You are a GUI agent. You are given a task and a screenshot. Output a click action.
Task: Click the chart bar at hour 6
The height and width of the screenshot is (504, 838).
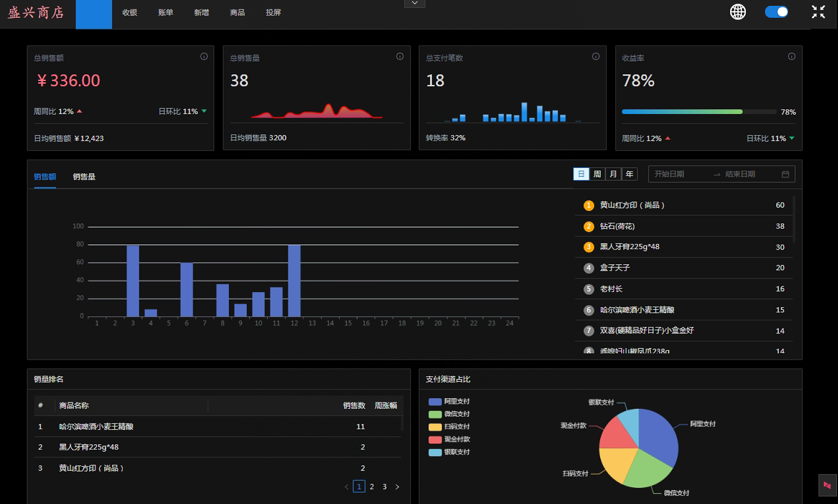tap(187, 289)
